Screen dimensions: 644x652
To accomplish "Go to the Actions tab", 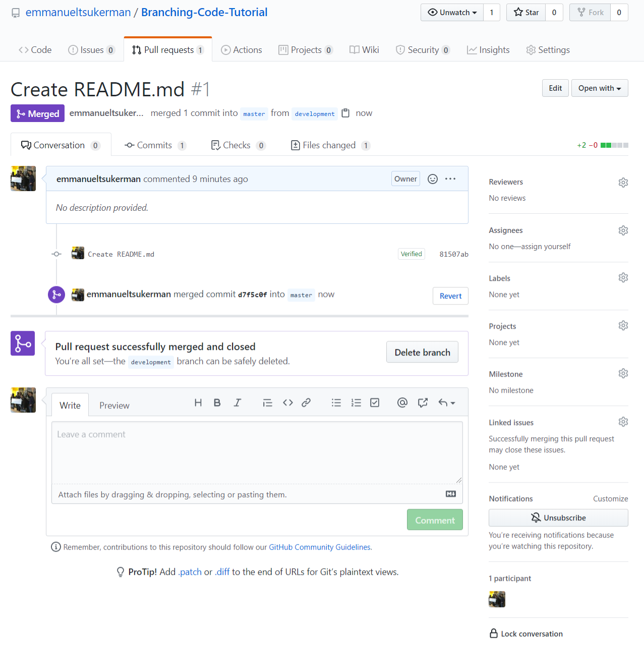I will pyautogui.click(x=242, y=50).
